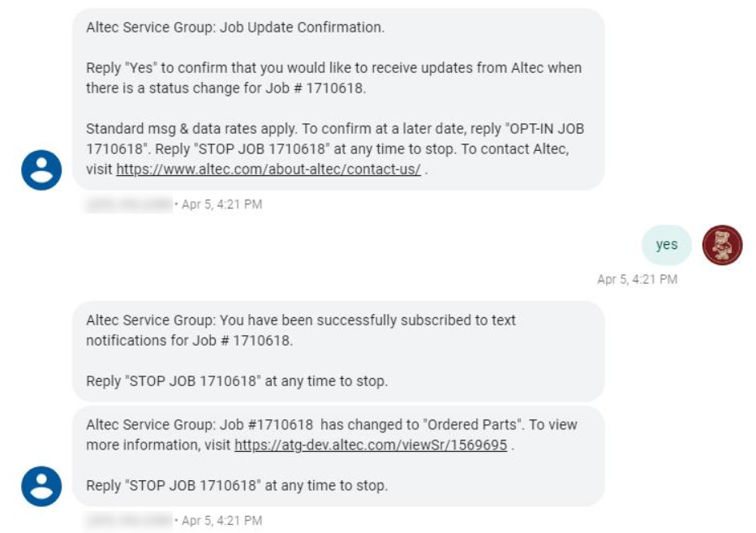Click the lower blue contact avatar icon
The height and width of the screenshot is (533, 756).
41,486
